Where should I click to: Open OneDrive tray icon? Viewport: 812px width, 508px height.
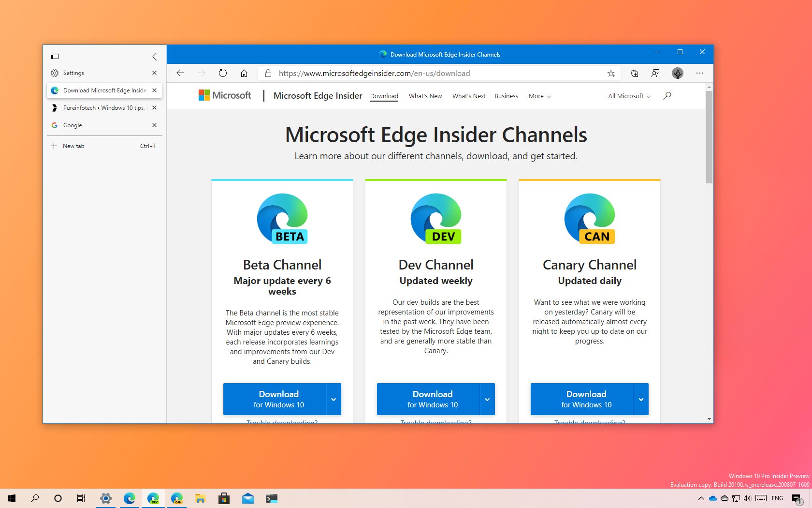[713, 498]
